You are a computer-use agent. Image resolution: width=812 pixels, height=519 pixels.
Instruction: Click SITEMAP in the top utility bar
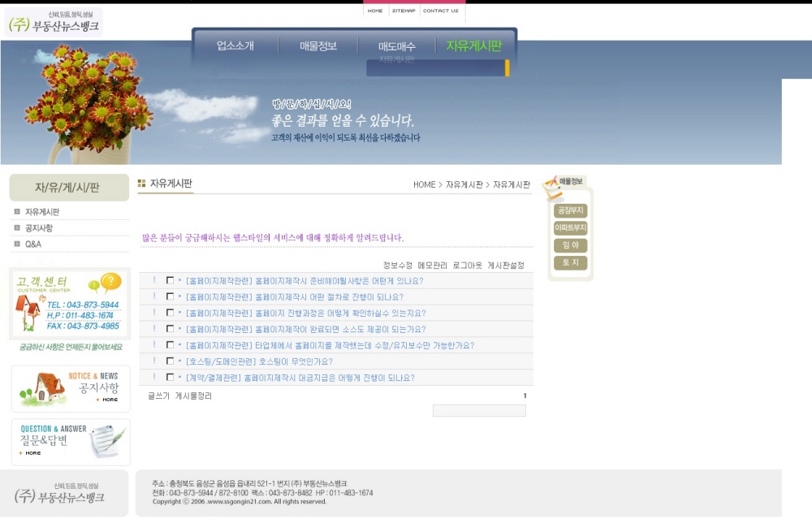[x=404, y=11]
